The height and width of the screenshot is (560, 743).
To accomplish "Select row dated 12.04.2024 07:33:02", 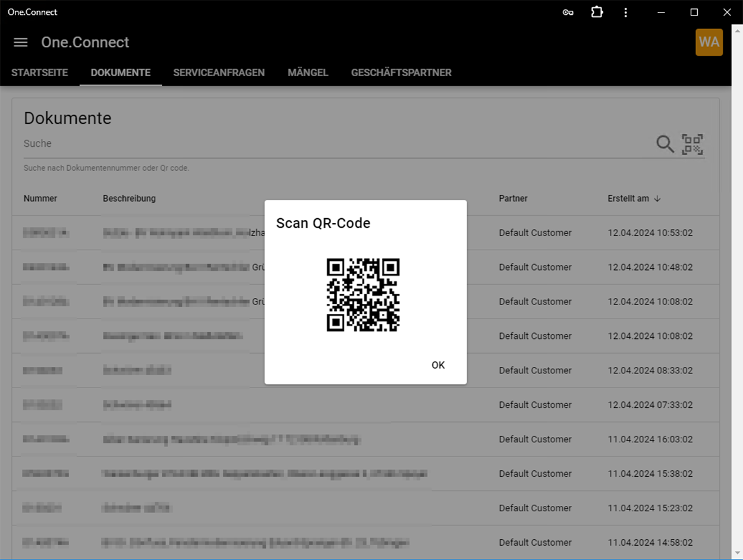I will (x=366, y=405).
